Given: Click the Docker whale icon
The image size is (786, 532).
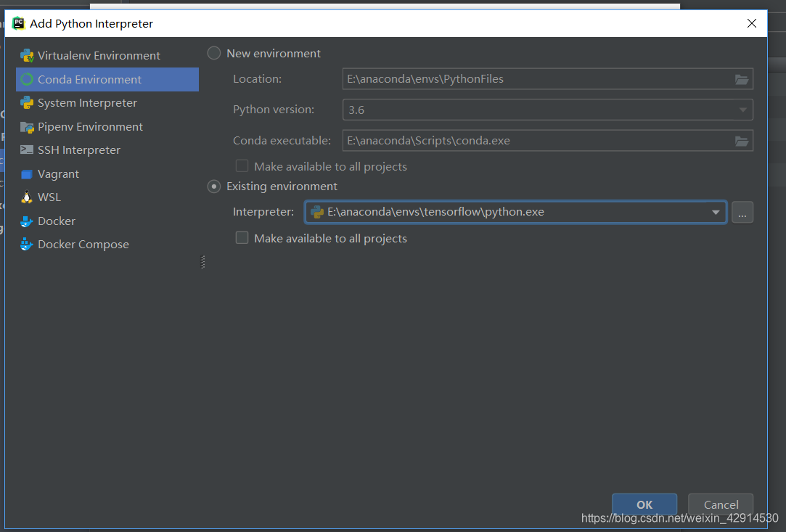Looking at the screenshot, I should coord(27,221).
